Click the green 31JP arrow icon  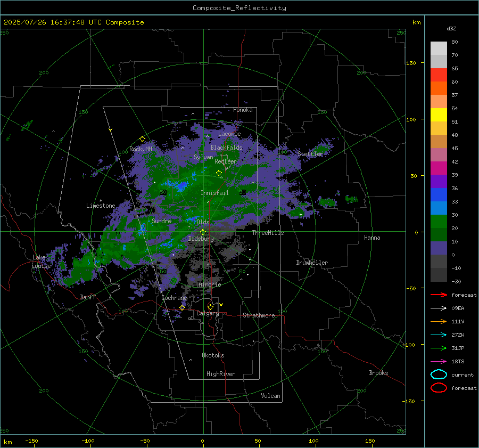[439, 348]
